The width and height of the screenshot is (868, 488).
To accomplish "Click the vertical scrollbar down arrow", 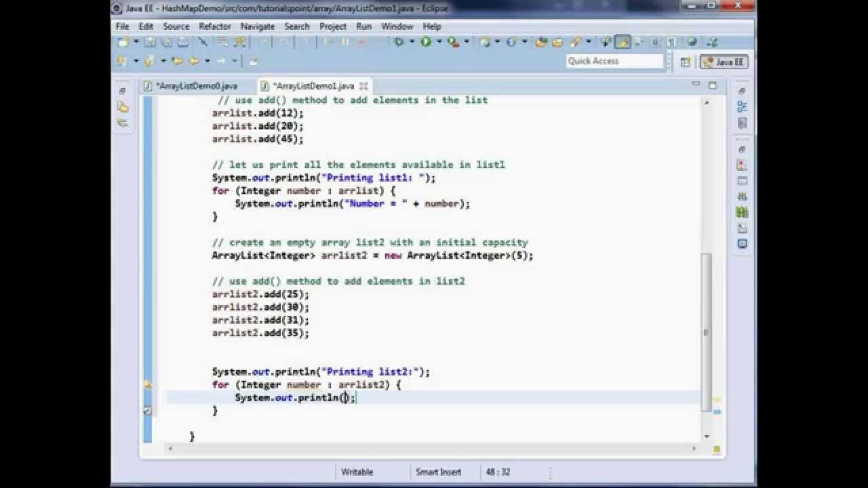I will [x=707, y=436].
